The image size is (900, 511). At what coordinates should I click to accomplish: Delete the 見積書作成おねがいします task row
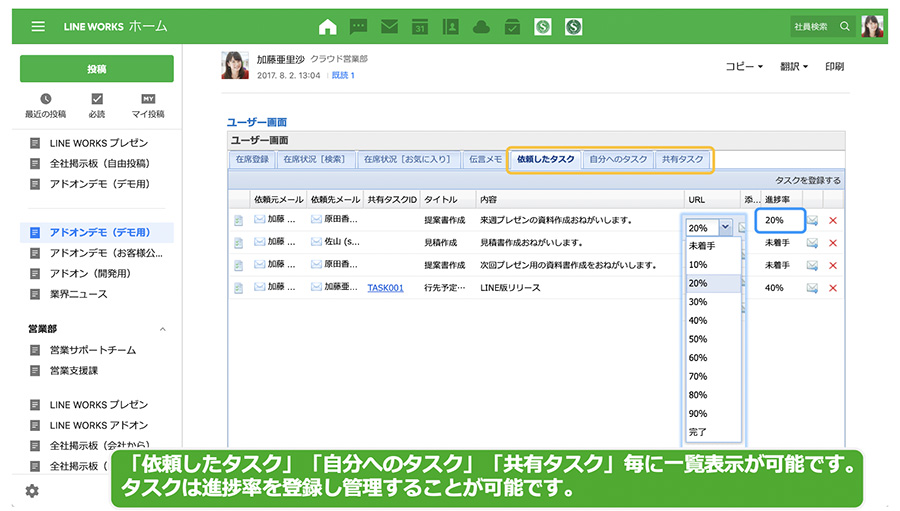click(x=833, y=243)
